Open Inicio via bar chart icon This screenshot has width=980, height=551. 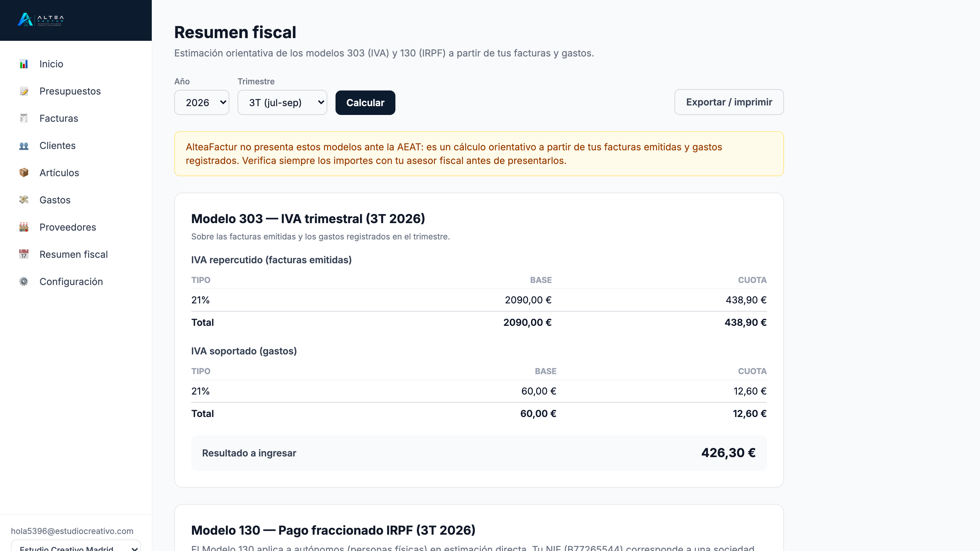(24, 64)
